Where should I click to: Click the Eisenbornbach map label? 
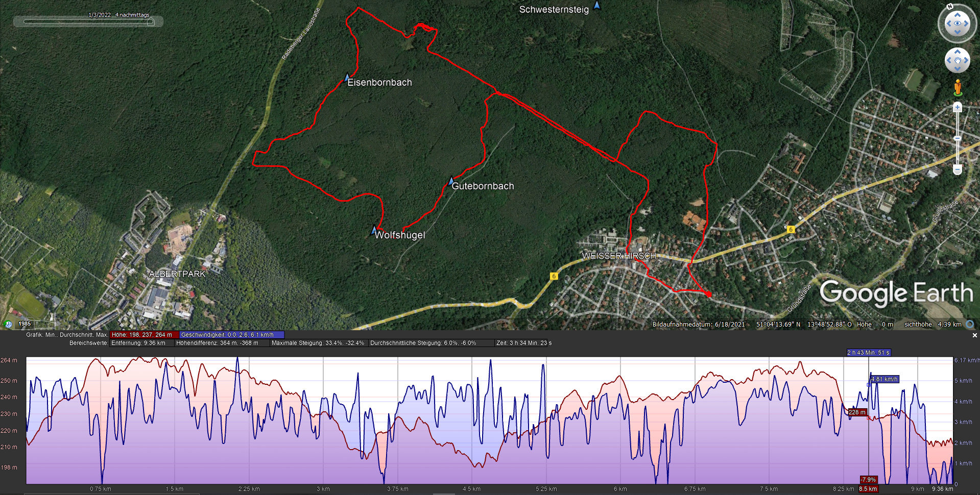coord(379,82)
